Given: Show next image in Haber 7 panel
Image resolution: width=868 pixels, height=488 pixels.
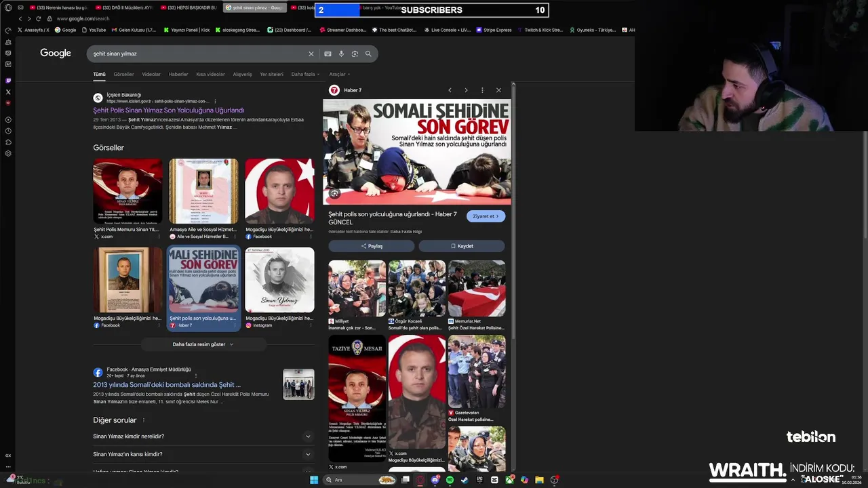Looking at the screenshot, I should (466, 90).
